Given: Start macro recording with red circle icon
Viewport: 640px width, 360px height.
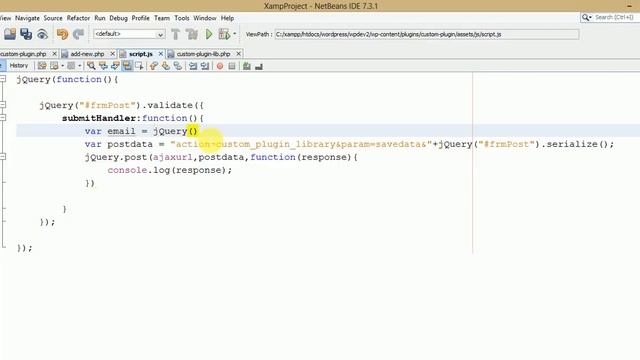Looking at the screenshot, I should 220,66.
